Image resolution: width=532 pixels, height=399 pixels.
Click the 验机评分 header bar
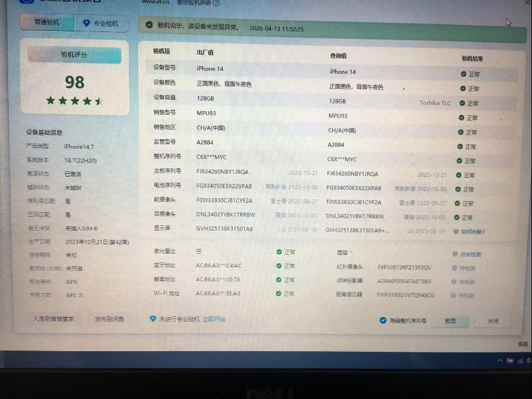[74, 55]
